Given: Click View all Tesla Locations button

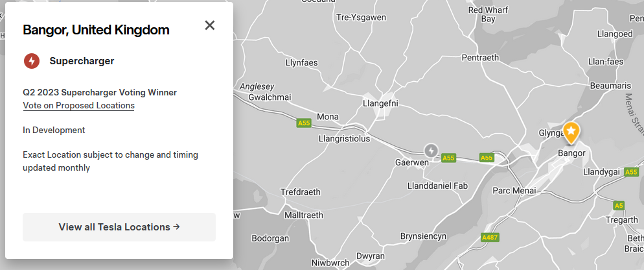Looking at the screenshot, I should (119, 227).
